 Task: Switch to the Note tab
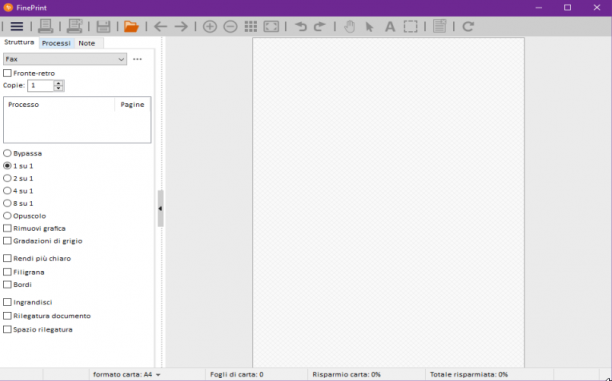click(87, 43)
